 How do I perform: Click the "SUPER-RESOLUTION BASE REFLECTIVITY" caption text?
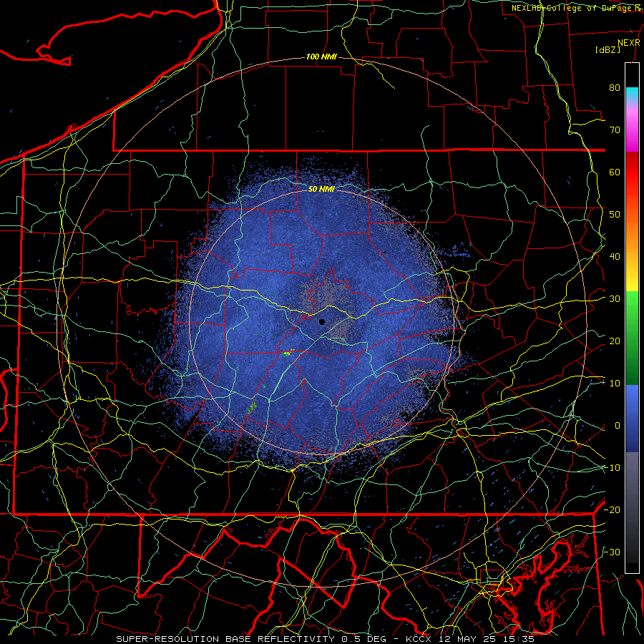225,639
